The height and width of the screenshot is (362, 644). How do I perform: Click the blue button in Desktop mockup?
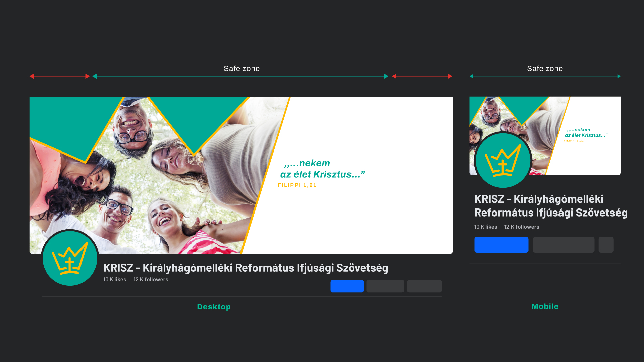[347, 286]
